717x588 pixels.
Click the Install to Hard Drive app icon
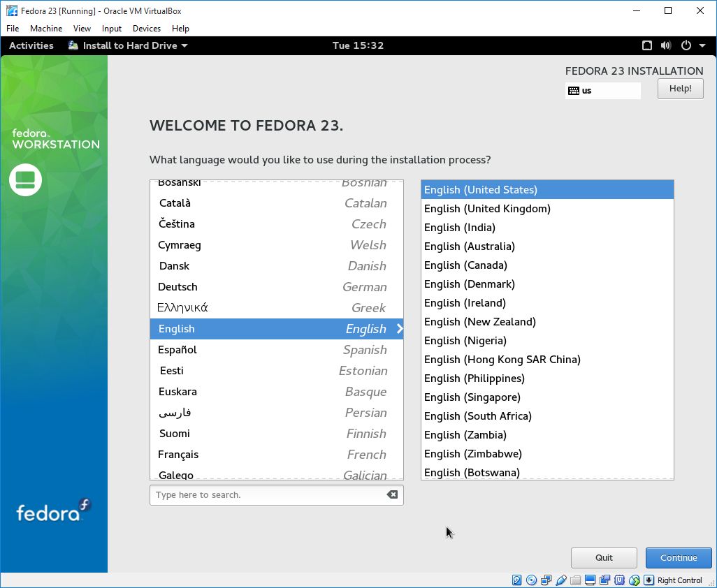pos(73,45)
